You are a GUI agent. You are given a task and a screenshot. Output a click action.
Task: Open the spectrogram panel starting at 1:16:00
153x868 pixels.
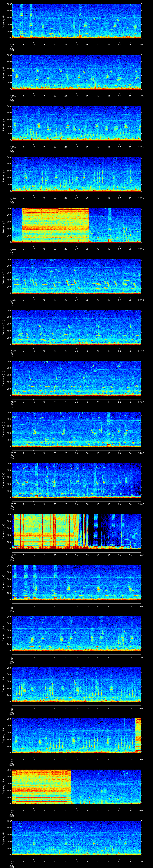(x=77, y=123)
